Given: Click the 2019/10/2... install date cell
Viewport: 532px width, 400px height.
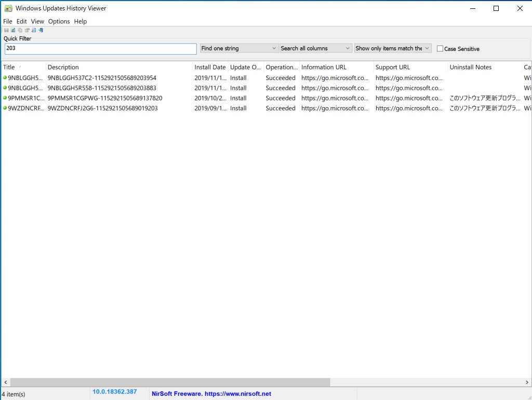Looking at the screenshot, I should [210, 98].
